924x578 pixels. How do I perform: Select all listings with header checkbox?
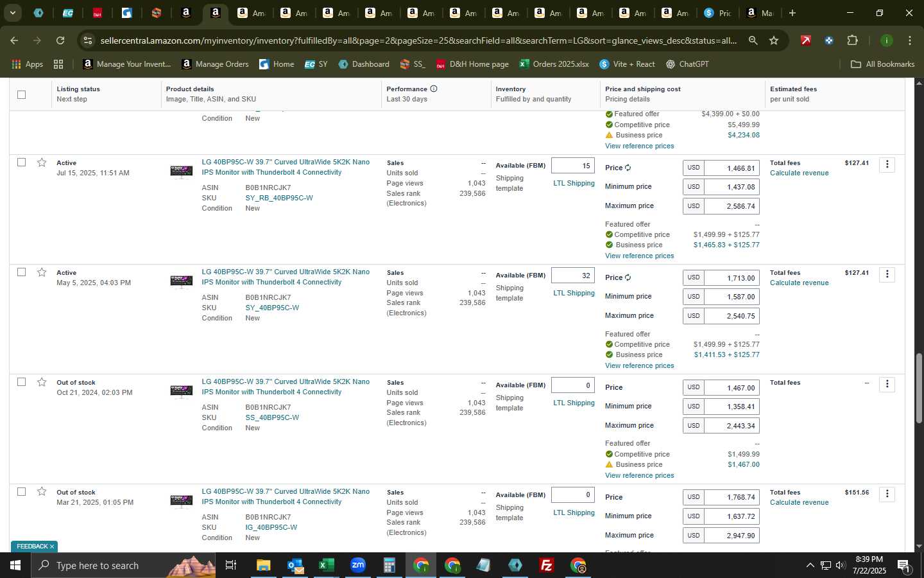coord(21,94)
